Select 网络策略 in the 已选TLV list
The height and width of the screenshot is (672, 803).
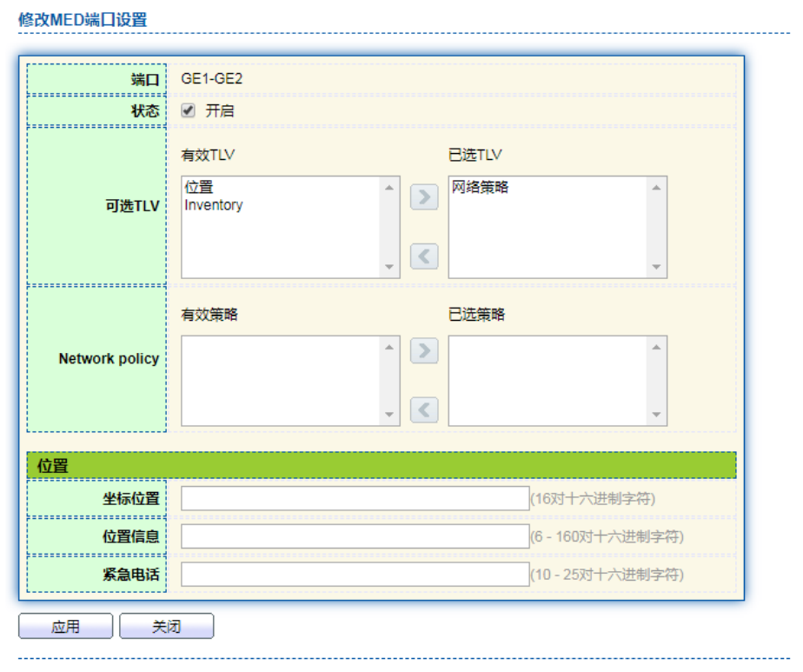tap(480, 187)
